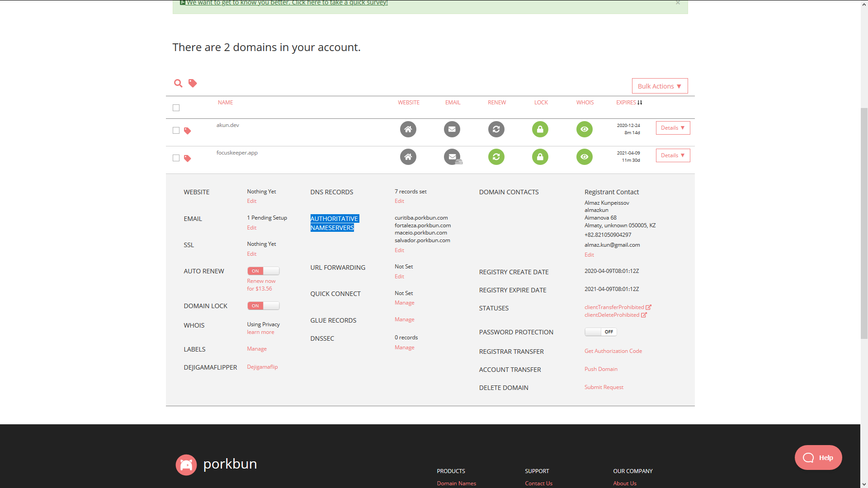Open website home icon for akun.dev
Screen dimensions: 868x488
coord(408,129)
